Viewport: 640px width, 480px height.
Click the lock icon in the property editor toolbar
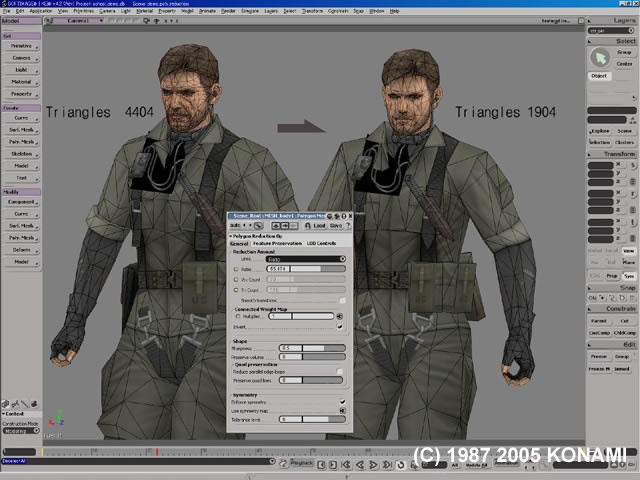click(x=307, y=226)
